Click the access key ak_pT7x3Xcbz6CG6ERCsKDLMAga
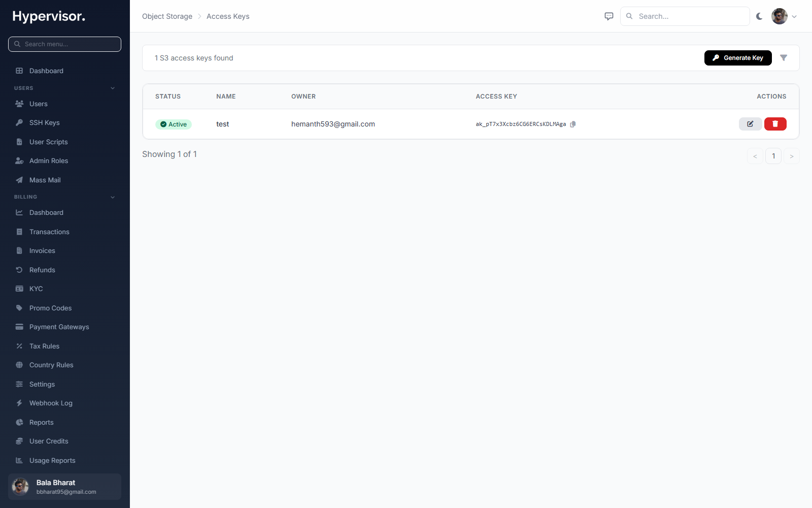812x508 pixels. [x=521, y=124]
